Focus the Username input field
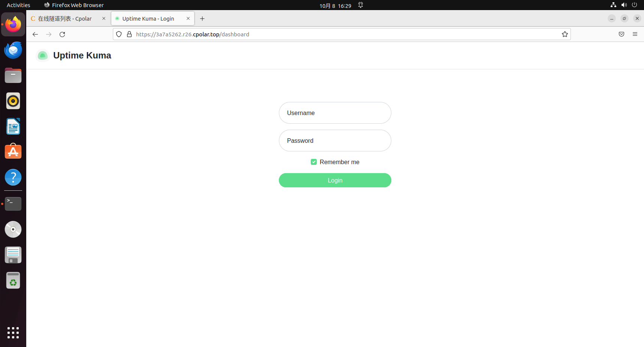 (335, 113)
